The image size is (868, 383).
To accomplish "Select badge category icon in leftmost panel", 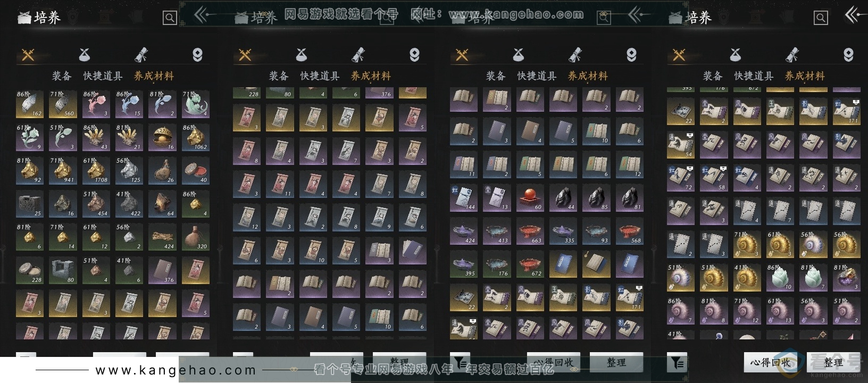I will [x=197, y=54].
